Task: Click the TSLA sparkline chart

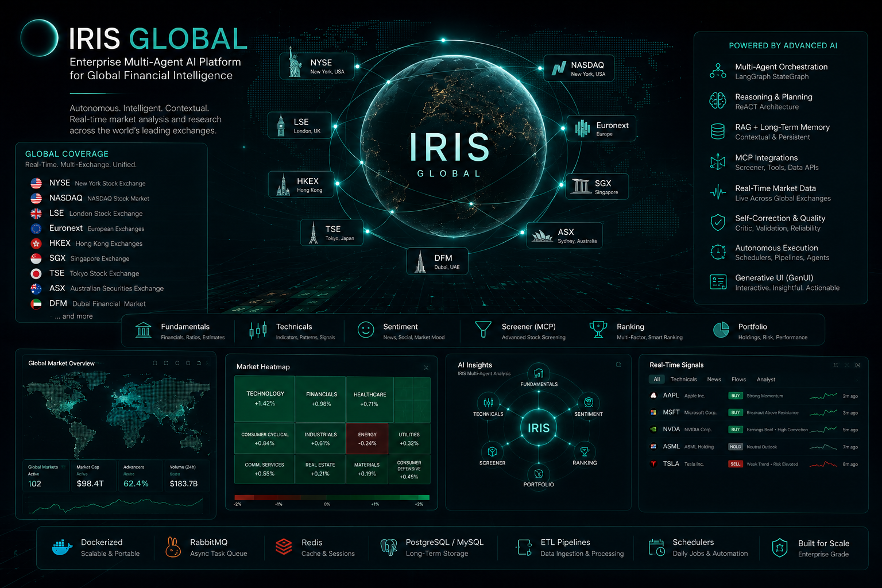Action: (823, 464)
